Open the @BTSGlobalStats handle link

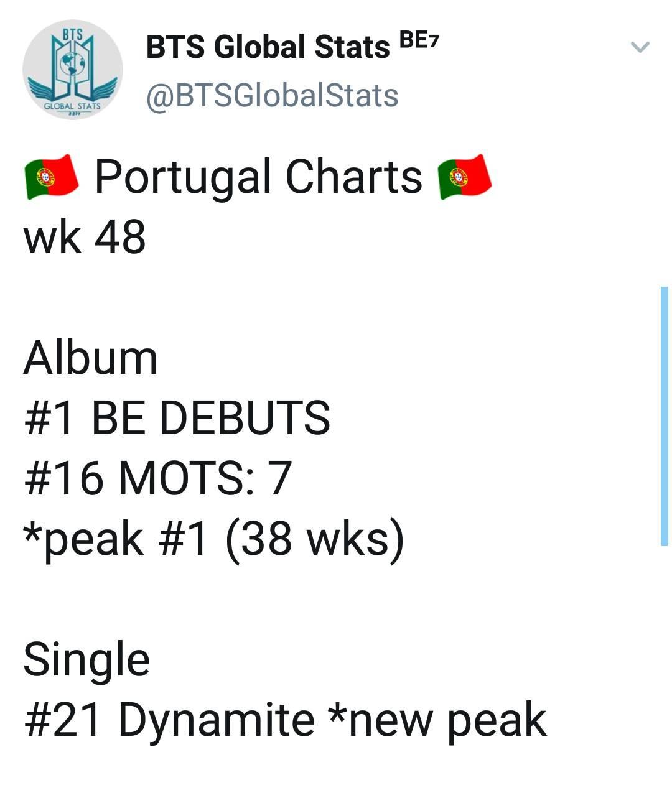tap(273, 96)
